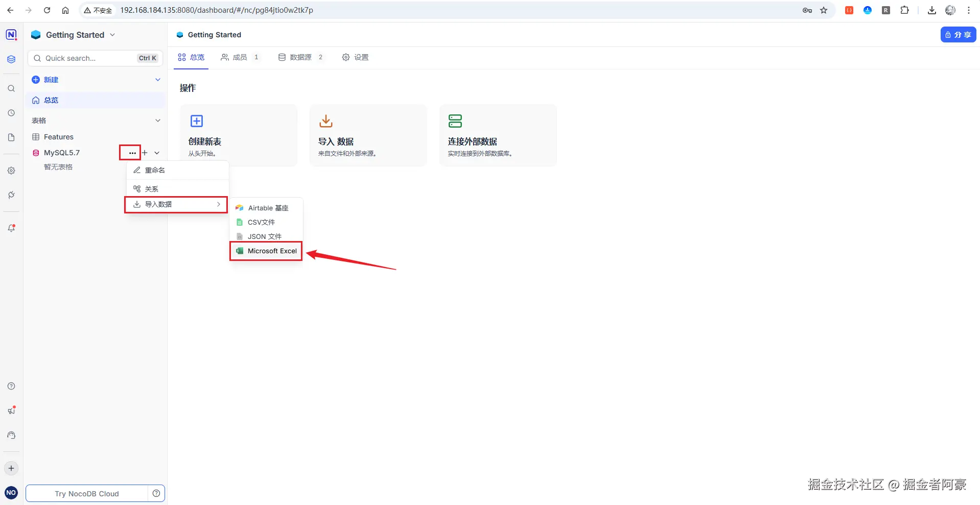This screenshot has height=505, width=980.
Task: Open the recent history clock icon
Action: point(11,113)
